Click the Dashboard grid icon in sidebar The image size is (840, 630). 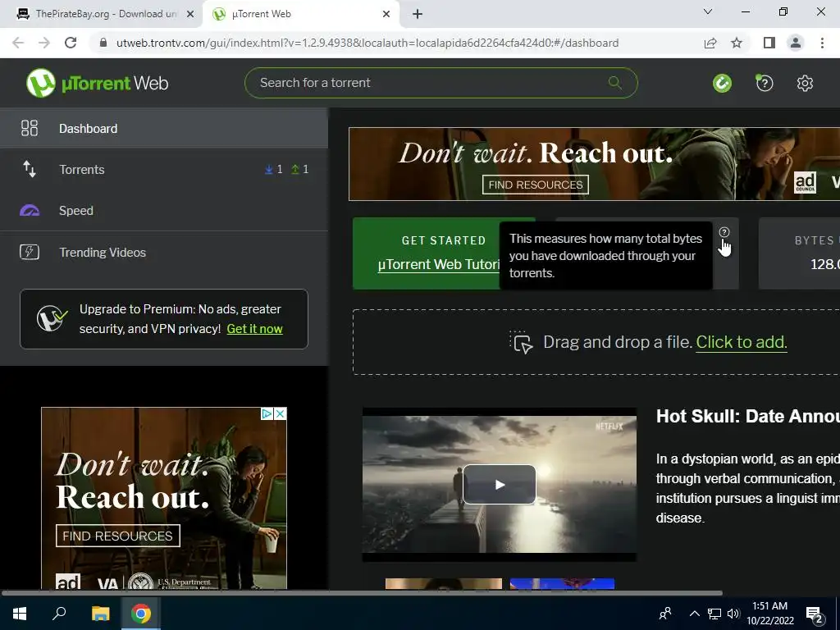[x=30, y=128]
